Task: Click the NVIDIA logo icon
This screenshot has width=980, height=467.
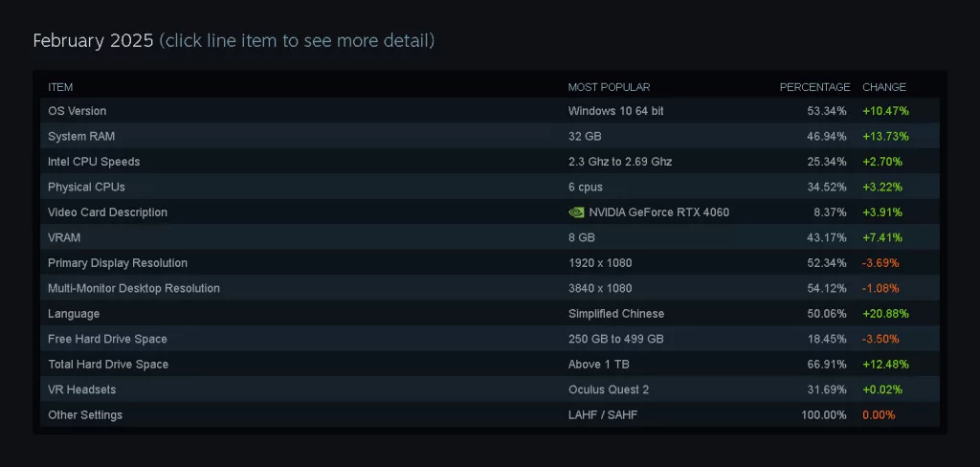Action: 575,212
